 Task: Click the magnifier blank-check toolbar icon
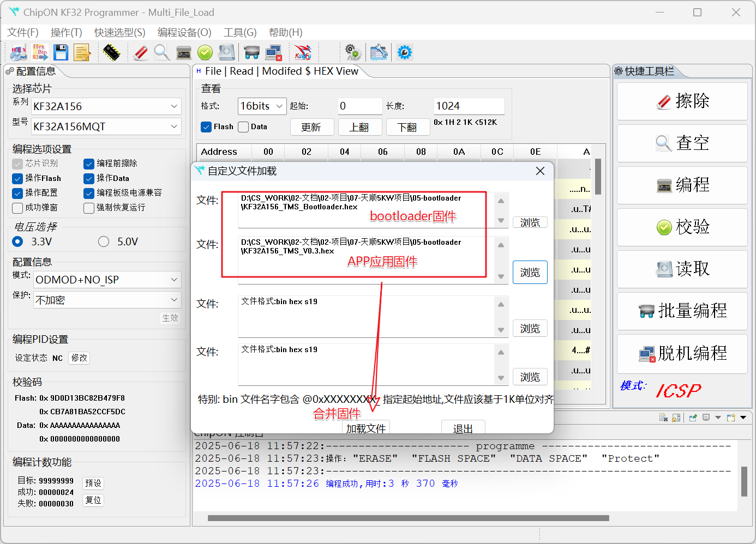[162, 53]
